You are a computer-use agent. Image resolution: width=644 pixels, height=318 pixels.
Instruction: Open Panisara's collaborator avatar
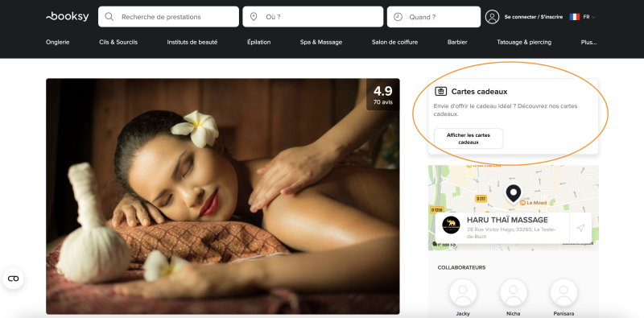point(564,292)
